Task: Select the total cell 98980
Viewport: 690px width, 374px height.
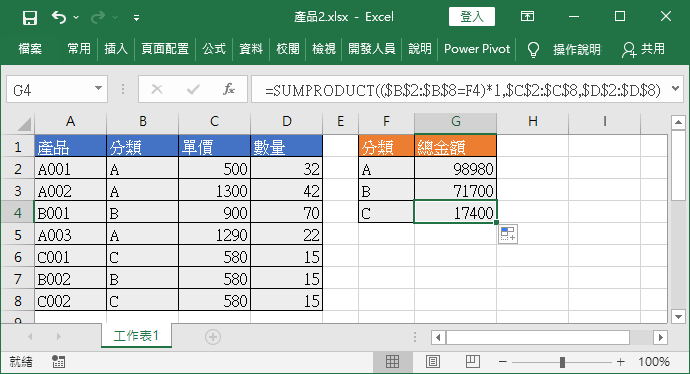Action: (455, 169)
